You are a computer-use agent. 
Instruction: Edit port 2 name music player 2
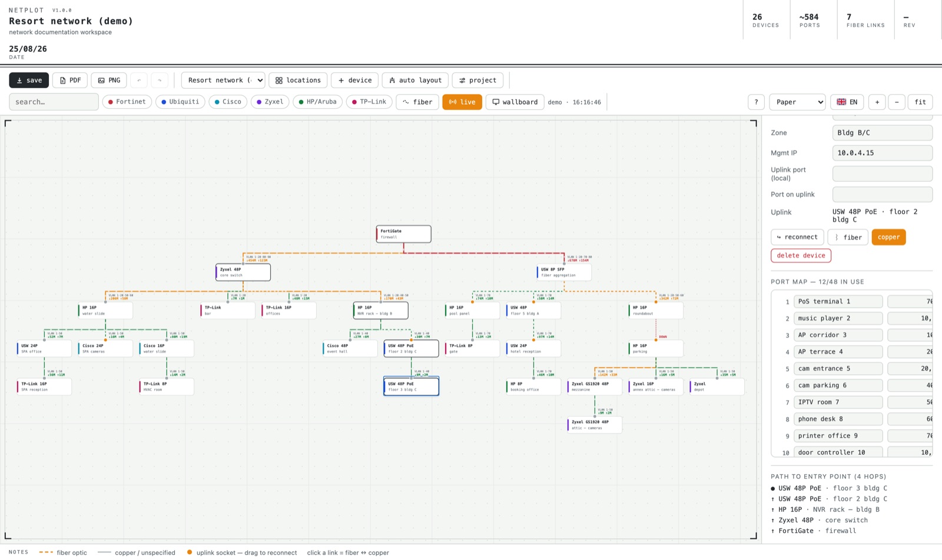tap(838, 318)
